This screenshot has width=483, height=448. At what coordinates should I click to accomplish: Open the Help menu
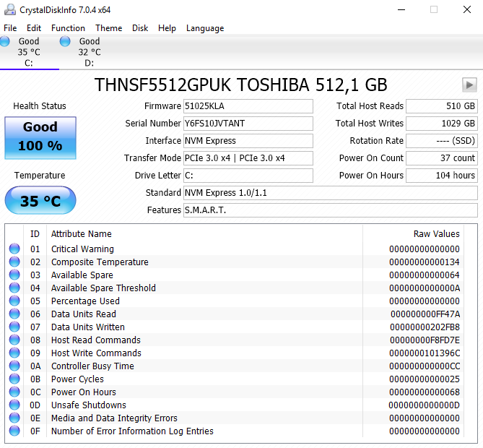167,28
